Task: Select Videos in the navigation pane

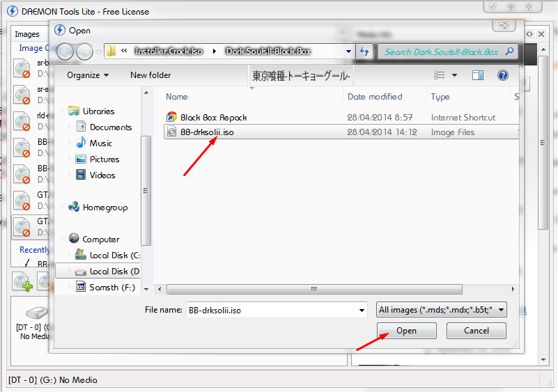Action: pyautogui.click(x=102, y=175)
